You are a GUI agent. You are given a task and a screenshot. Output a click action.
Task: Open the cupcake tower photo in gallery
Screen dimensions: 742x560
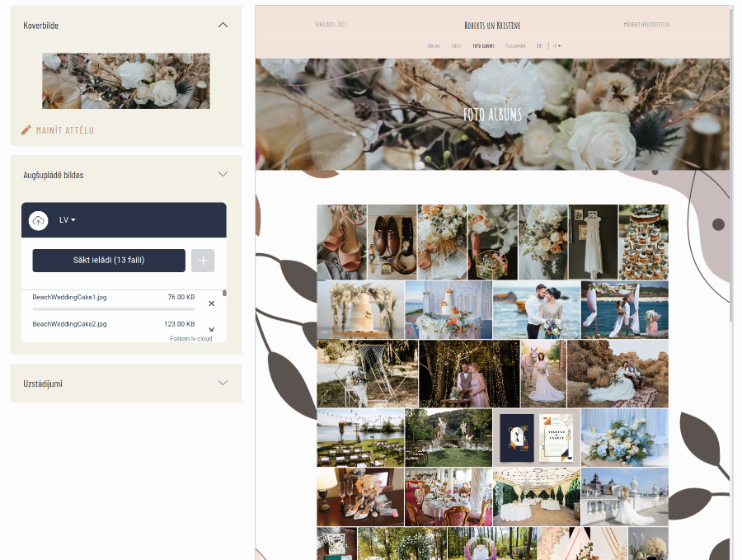coord(643,242)
